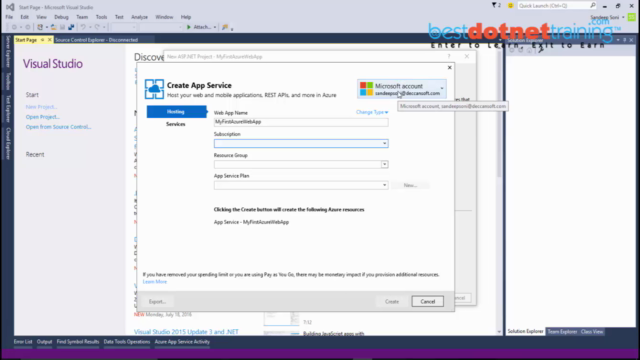Open Solution Explorer window options dropdown arrow
This screenshot has width=640, height=360.
pos(618,40)
